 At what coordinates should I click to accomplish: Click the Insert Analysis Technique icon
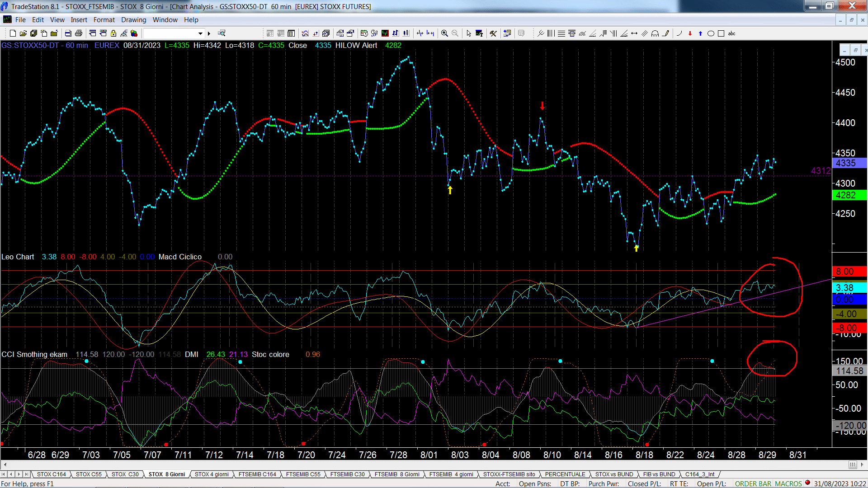[x=305, y=33]
